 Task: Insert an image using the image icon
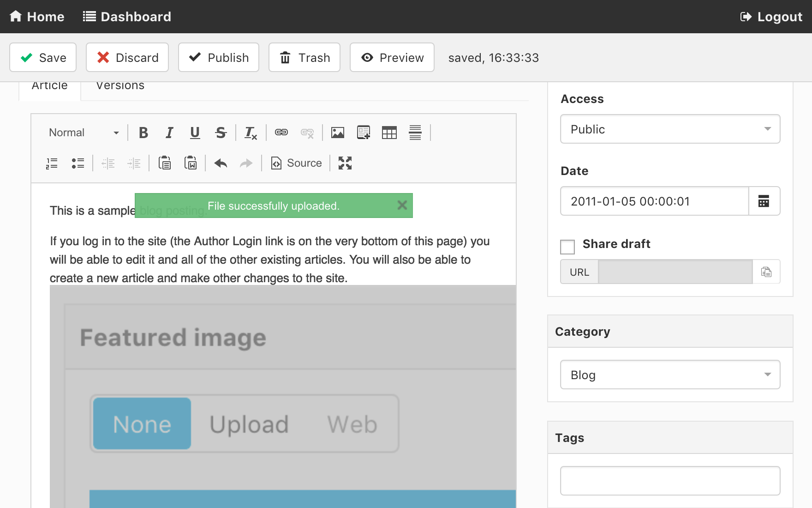338,133
